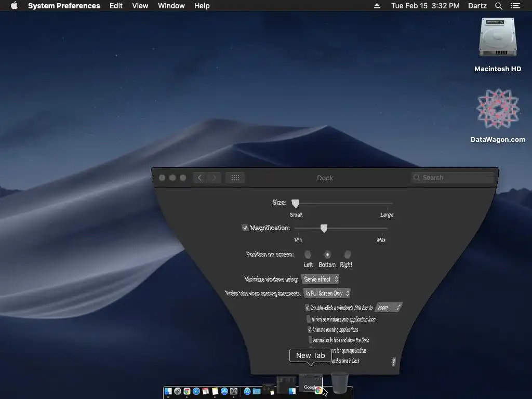Viewport: 532px width, 399px height.
Task: Launch Launchpad rocket icon in Dock
Action: pyautogui.click(x=178, y=391)
